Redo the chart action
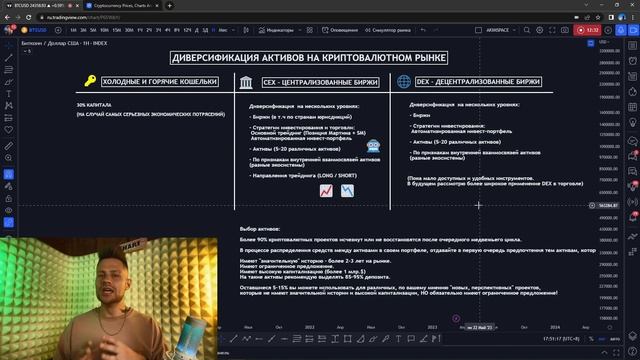Image resolution: width=640 pixels, height=360 pixels. [436, 30]
